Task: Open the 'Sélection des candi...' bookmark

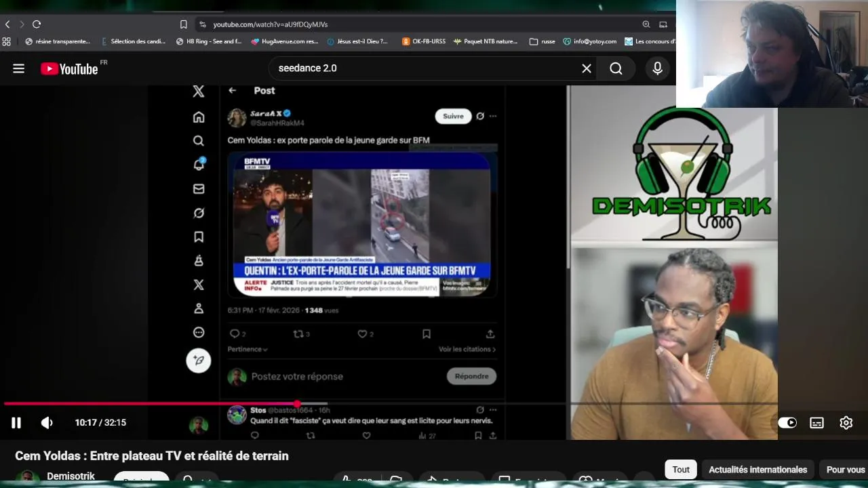Action: point(134,41)
